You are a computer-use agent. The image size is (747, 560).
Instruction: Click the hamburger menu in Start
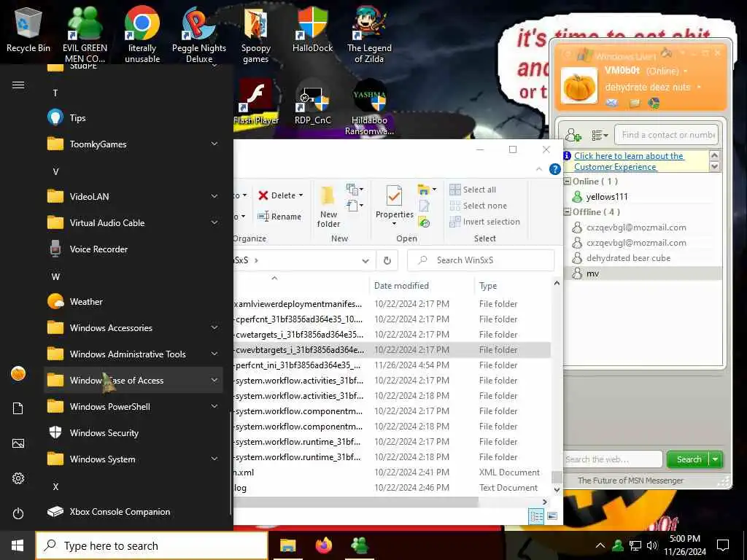(x=18, y=85)
